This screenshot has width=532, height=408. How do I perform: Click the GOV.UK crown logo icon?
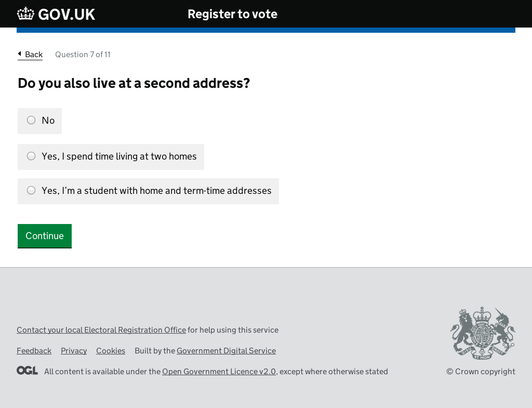(26, 14)
